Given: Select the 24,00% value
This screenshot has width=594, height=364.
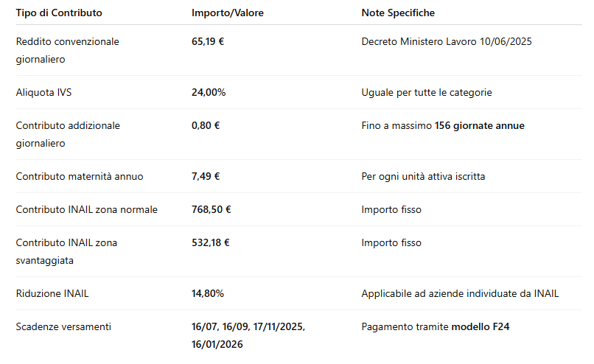Looking at the screenshot, I should click(209, 93).
